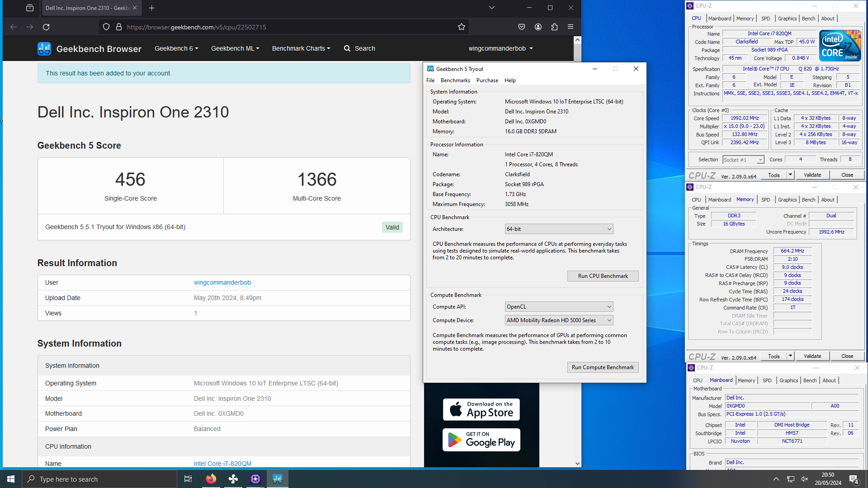
Task: Open the wingcommanderbob user profile link
Action: point(222,282)
